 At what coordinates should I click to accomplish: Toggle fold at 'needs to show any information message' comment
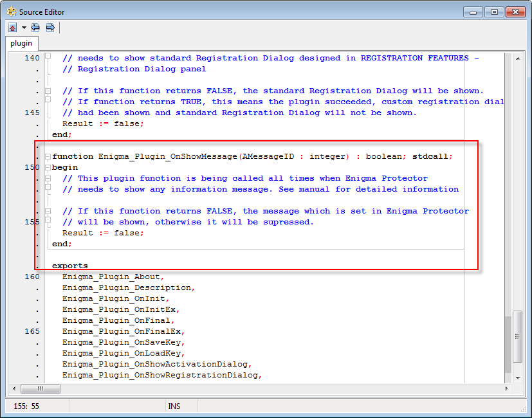point(48,187)
